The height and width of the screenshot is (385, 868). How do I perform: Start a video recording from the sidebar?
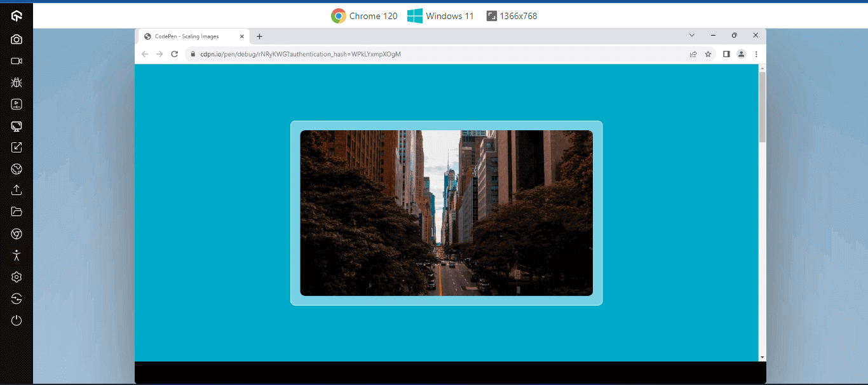(x=17, y=61)
